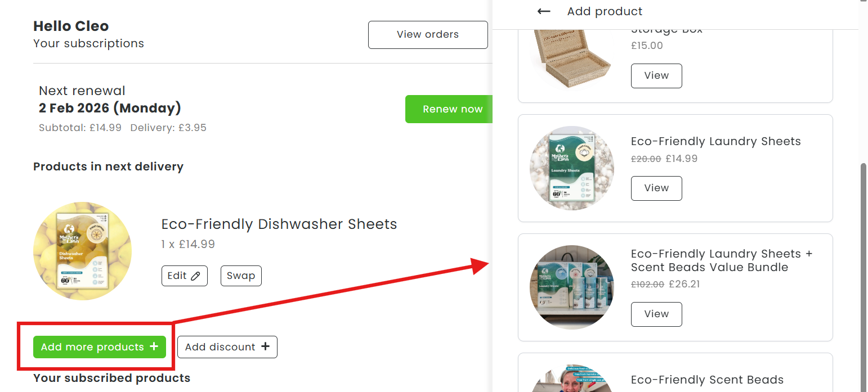This screenshot has height=392, width=868.
Task: Click the plus icon on Add discount
Action: tap(265, 347)
